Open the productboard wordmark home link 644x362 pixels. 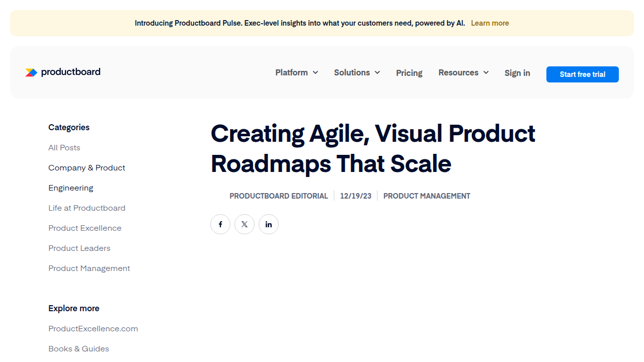[x=71, y=72]
